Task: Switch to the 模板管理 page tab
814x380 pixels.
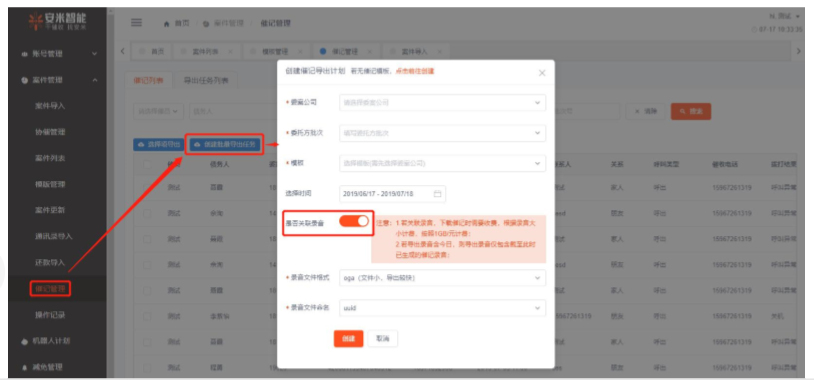Action: click(275, 52)
